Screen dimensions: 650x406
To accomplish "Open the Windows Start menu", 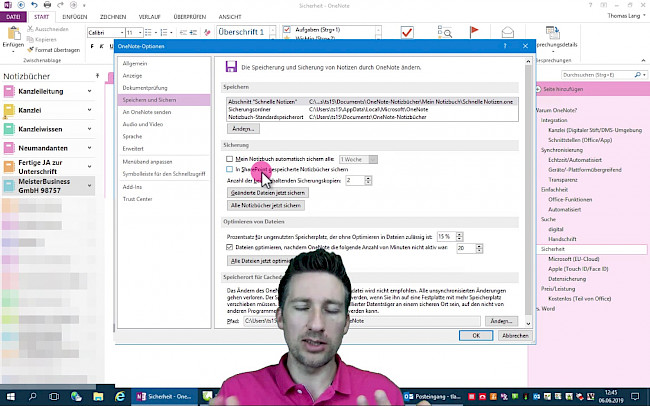I will (x=10, y=396).
